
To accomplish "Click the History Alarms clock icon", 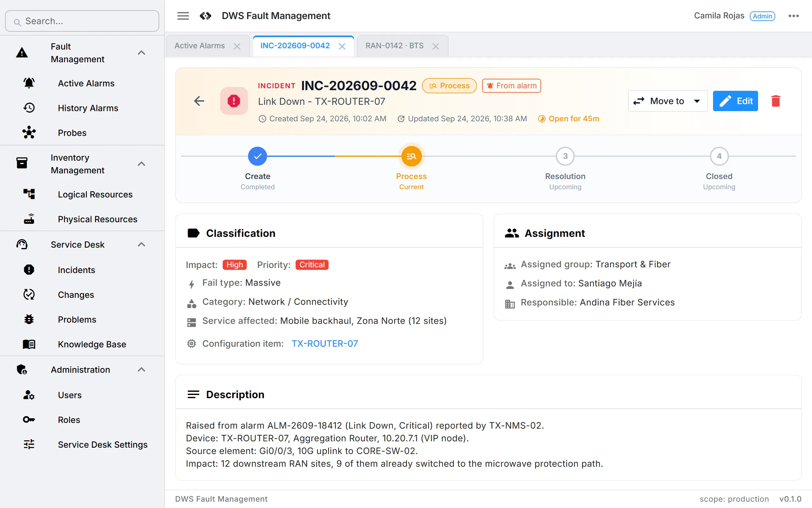I will (x=29, y=108).
